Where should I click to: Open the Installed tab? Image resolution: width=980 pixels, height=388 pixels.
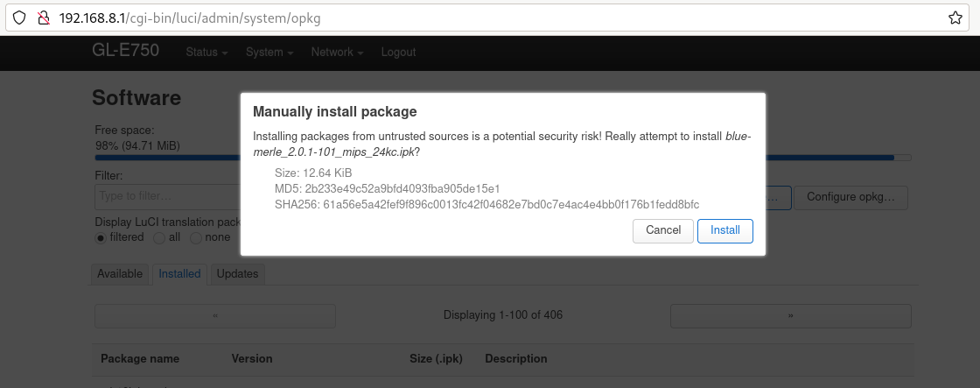point(179,274)
